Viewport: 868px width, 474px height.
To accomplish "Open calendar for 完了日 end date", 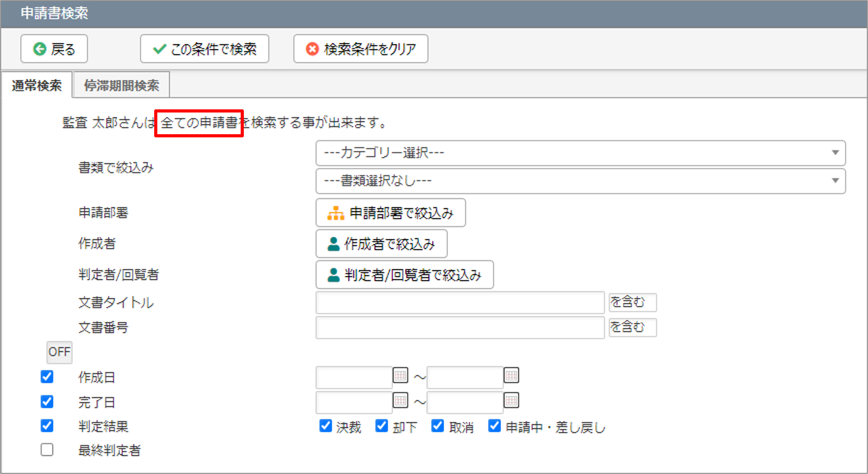I will (511, 400).
